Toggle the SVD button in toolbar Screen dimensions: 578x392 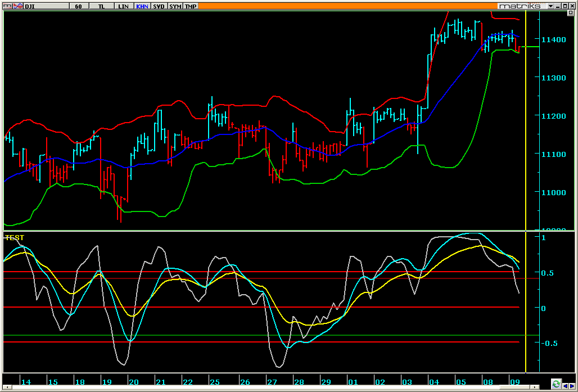[159, 6]
